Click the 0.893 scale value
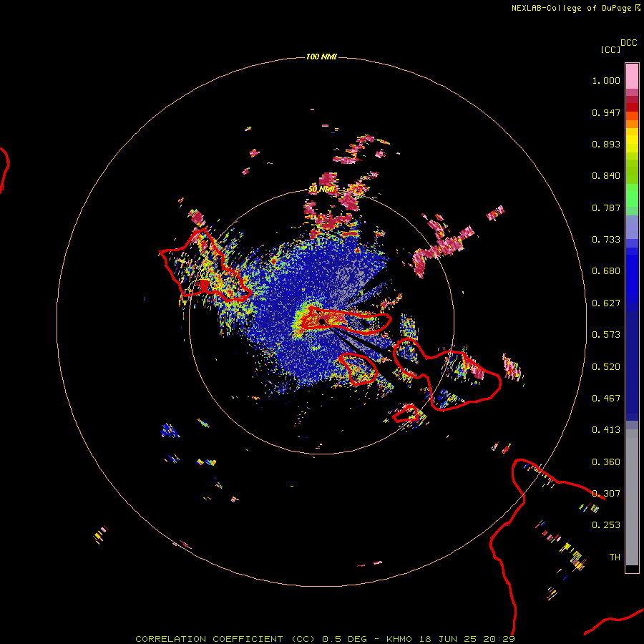644x644 pixels. [x=606, y=144]
